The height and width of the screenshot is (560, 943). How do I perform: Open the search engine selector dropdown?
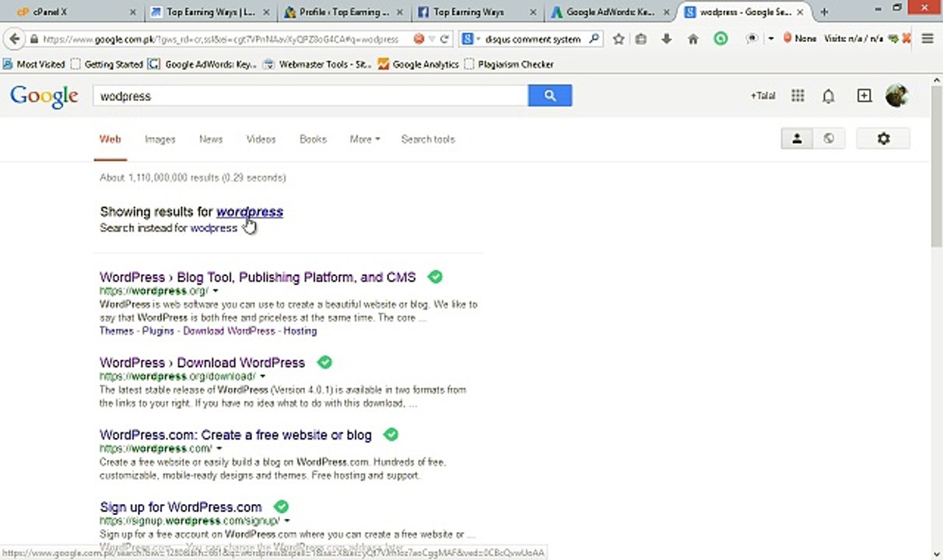click(x=470, y=39)
